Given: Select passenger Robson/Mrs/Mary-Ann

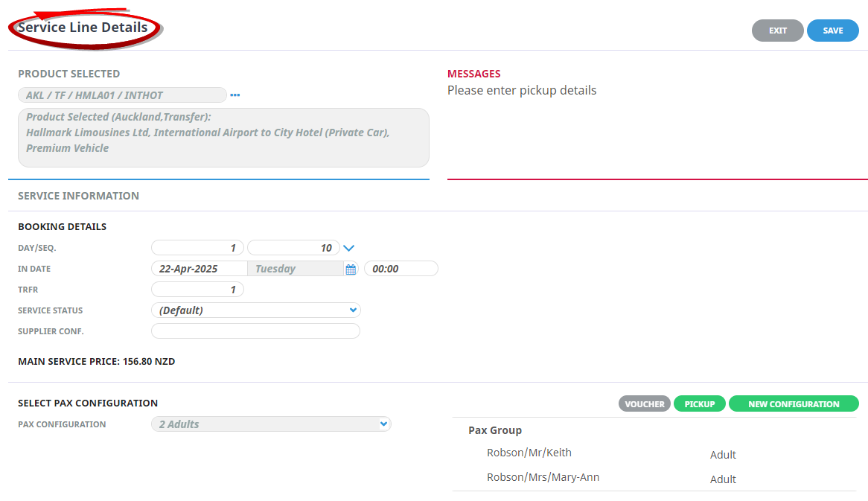Looking at the screenshot, I should 543,477.
